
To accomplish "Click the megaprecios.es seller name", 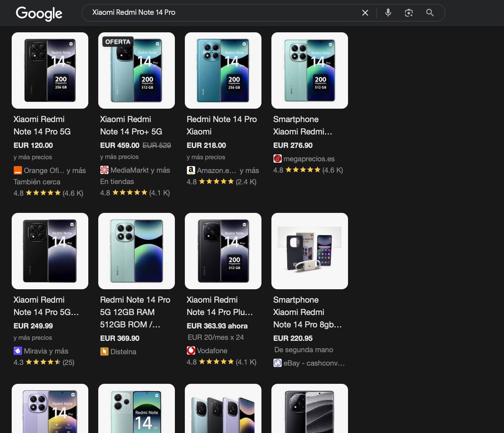I will tap(309, 159).
